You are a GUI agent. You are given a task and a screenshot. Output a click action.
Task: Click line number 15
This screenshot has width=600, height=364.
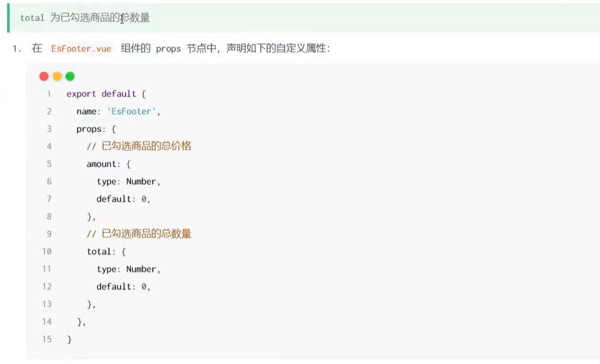click(47, 339)
